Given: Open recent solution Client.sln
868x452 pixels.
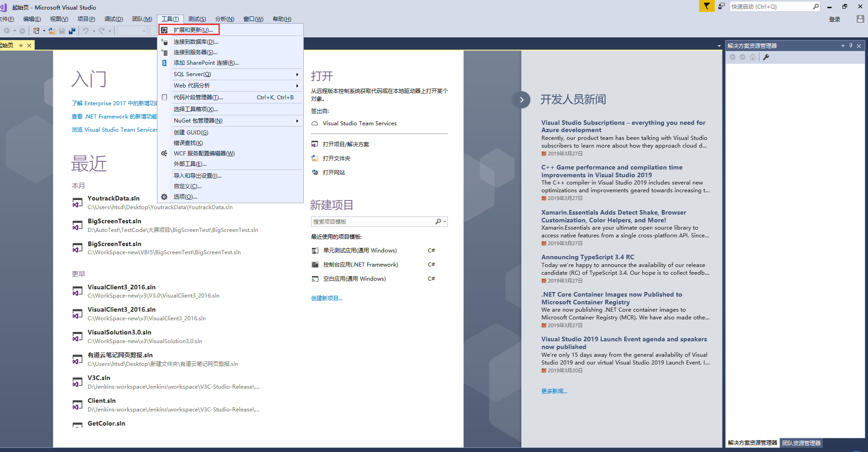Looking at the screenshot, I should (x=102, y=401).
